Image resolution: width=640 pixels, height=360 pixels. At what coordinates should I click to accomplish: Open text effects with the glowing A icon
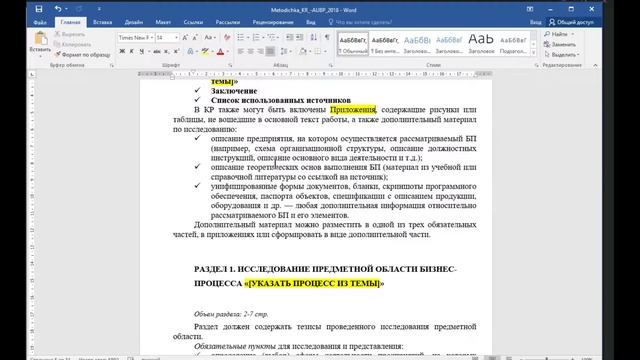point(190,51)
